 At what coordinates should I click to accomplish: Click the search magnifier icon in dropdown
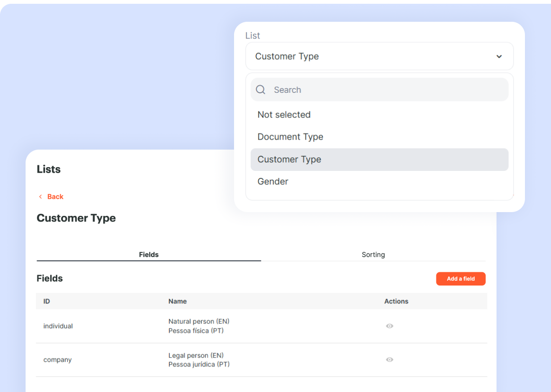tap(261, 89)
